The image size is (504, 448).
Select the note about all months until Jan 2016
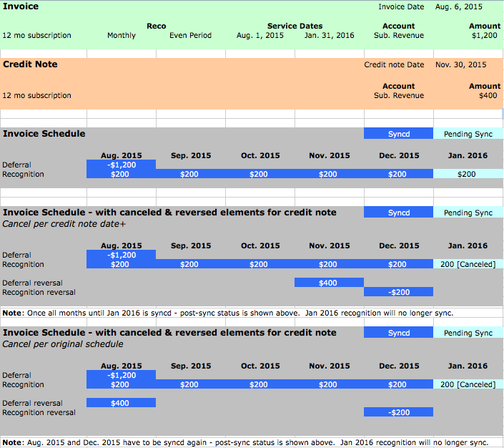[228, 313]
